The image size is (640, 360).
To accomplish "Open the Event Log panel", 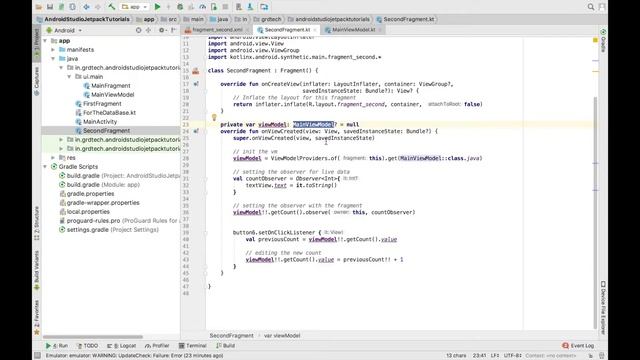I will (578, 346).
